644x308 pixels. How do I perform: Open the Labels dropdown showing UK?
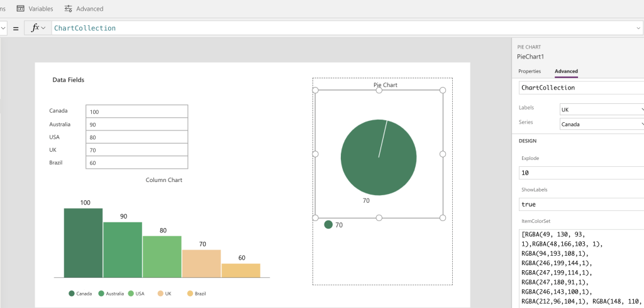602,110
